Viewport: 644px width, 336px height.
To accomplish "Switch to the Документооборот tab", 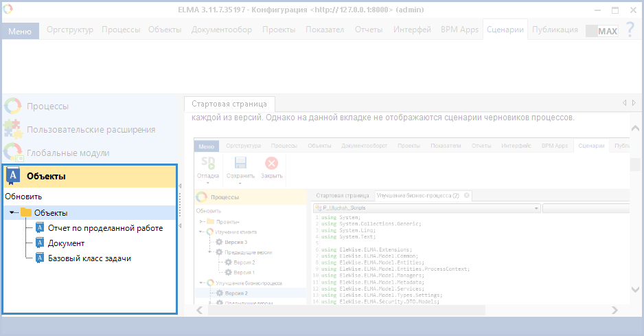I will click(x=221, y=30).
